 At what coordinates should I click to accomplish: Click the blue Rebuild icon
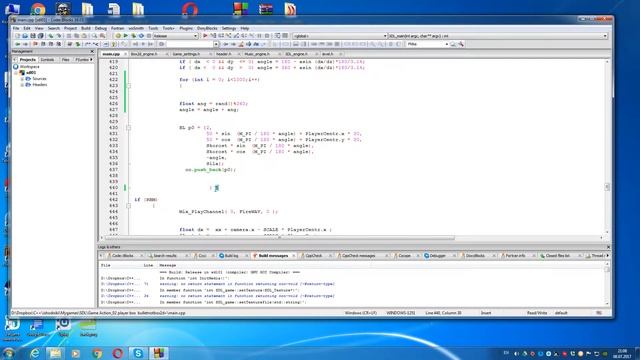[141, 36]
